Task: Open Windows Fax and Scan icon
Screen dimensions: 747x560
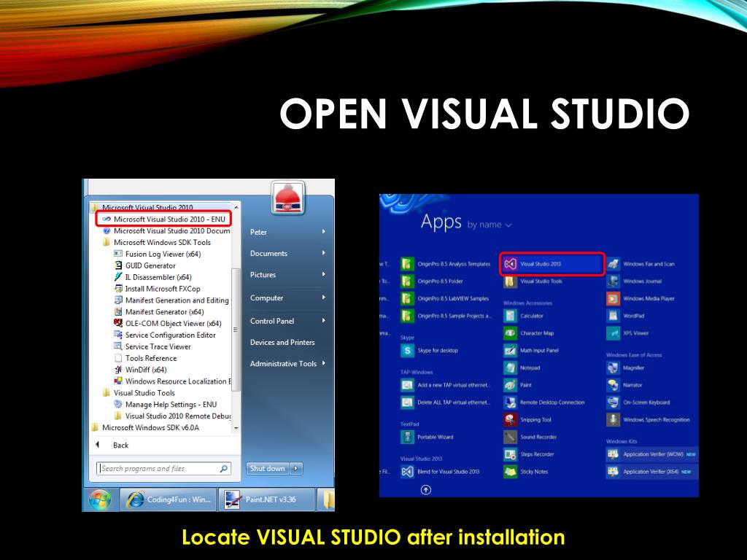Action: (613, 264)
